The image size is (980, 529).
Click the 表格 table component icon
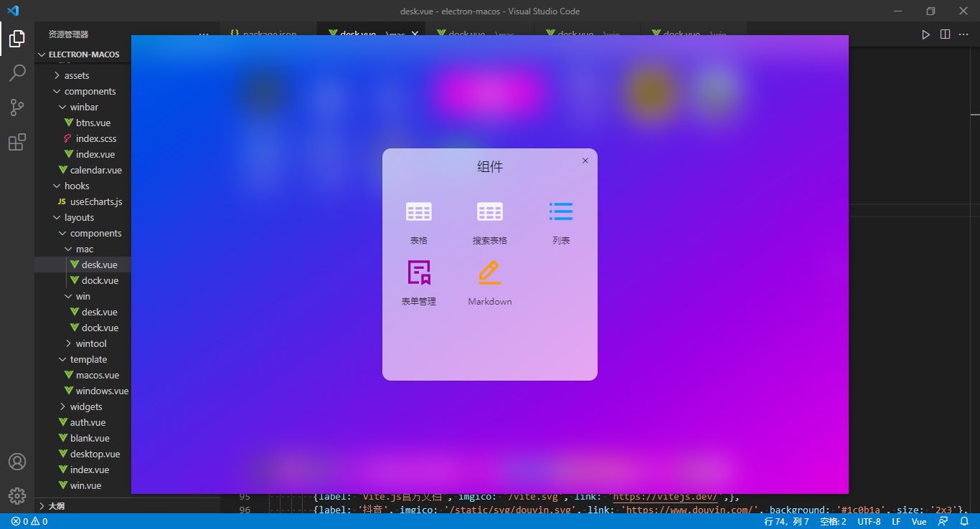tap(418, 212)
